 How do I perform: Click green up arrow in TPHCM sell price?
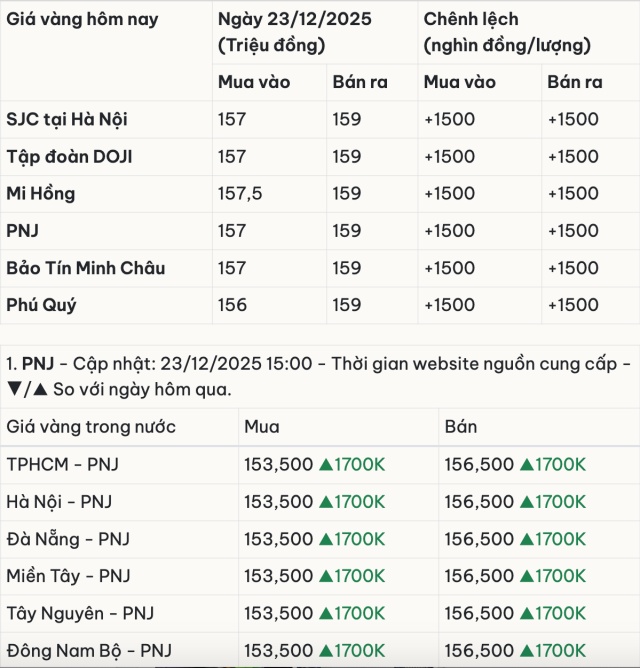tap(526, 465)
